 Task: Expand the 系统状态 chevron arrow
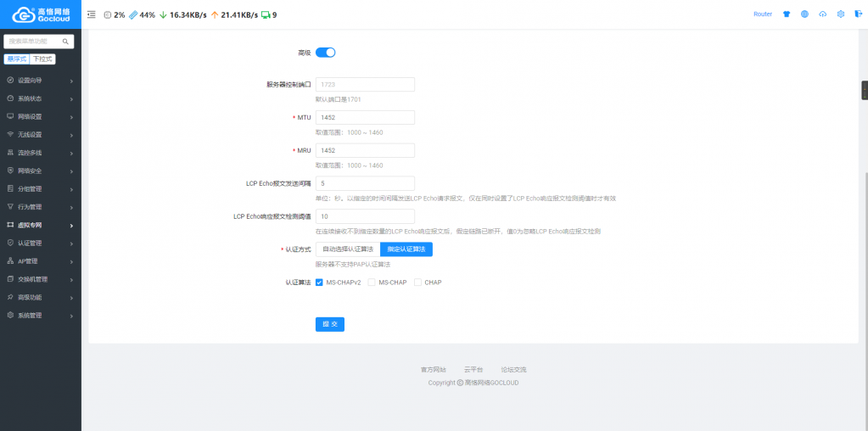pyautogui.click(x=72, y=99)
